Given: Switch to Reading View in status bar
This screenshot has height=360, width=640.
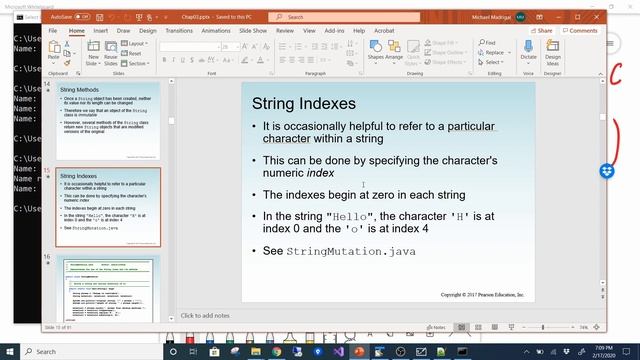Looking at the screenshot, I should [x=495, y=327].
